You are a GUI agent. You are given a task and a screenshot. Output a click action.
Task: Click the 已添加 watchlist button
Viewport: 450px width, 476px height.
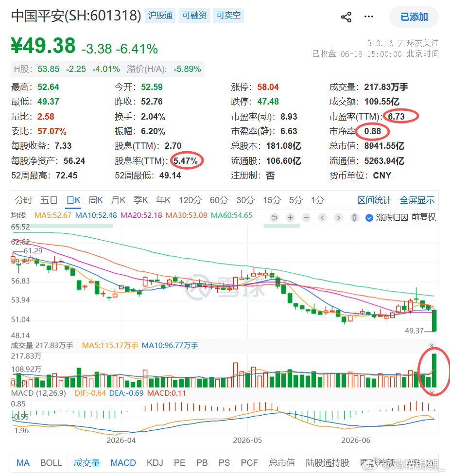click(414, 17)
